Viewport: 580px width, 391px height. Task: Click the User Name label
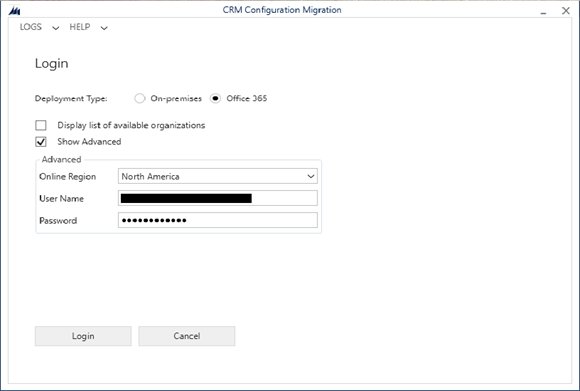click(61, 199)
